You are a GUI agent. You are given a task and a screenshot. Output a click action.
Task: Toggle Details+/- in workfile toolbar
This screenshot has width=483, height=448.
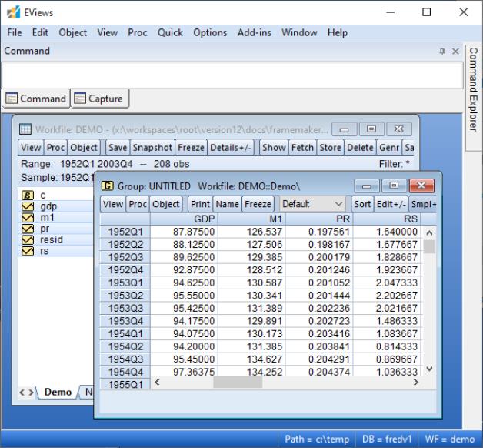230,147
